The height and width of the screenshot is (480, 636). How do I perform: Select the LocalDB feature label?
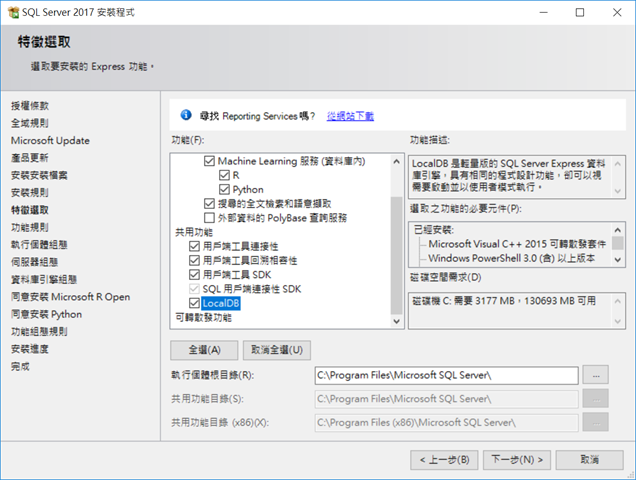tap(221, 303)
